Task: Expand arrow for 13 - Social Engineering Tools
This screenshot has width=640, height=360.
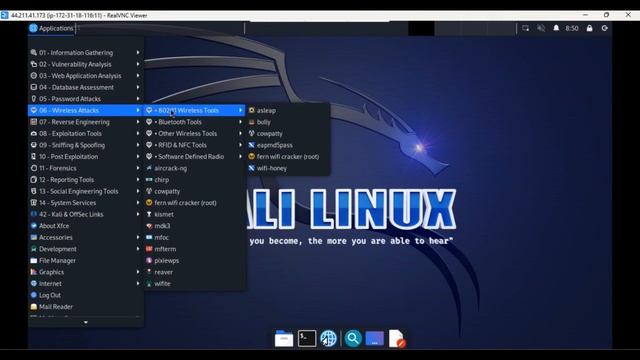Action: [x=138, y=191]
